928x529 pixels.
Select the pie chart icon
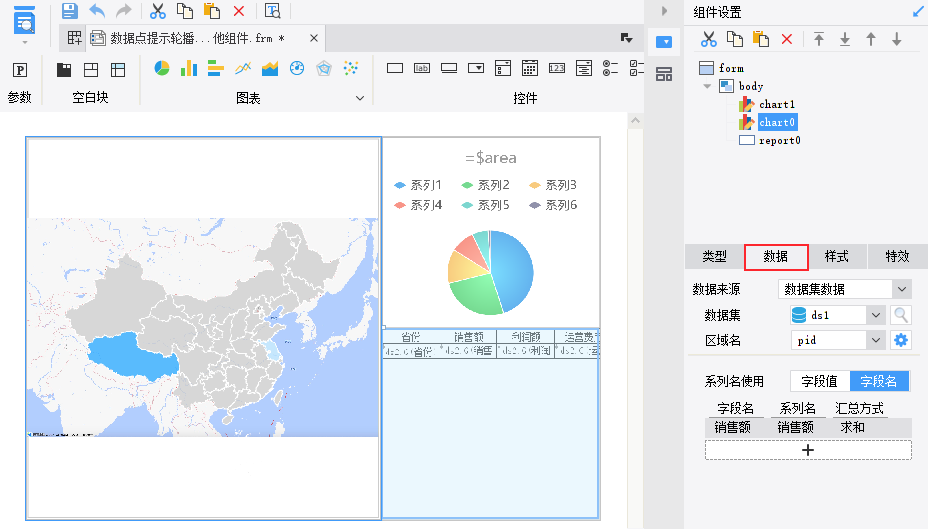click(x=162, y=69)
